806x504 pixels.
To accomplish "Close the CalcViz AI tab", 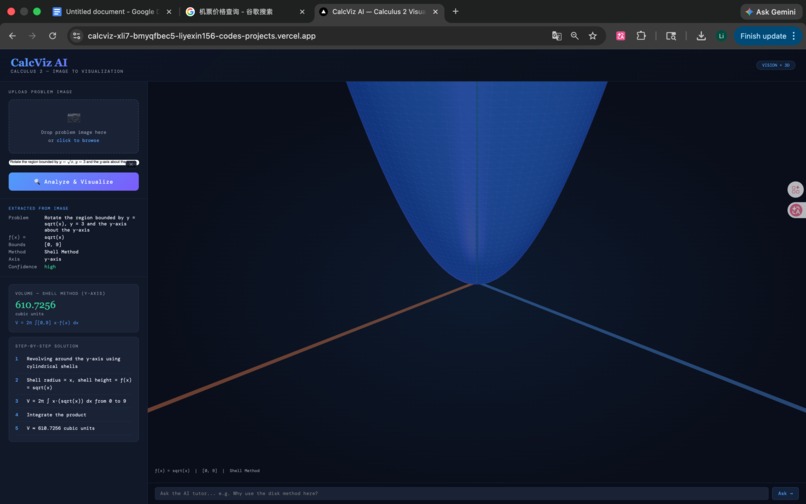I will 435,11.
